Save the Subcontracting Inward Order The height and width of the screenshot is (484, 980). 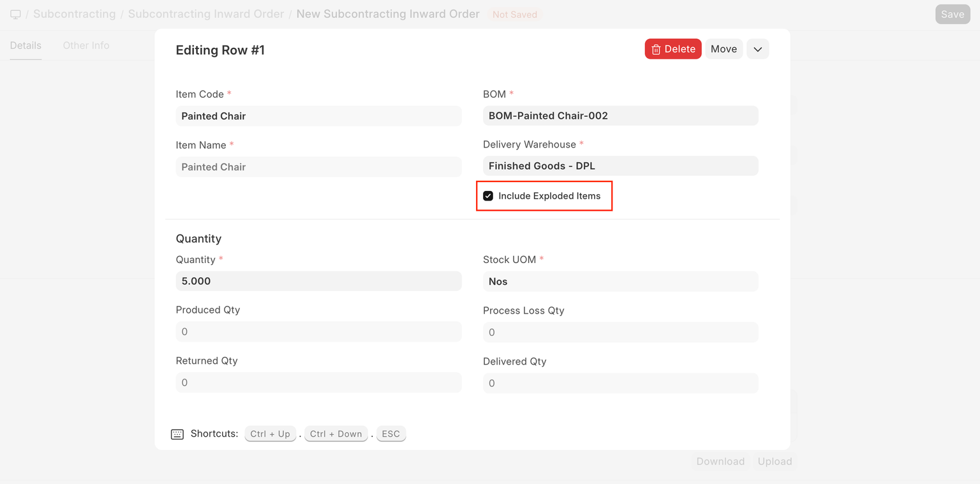(x=952, y=14)
